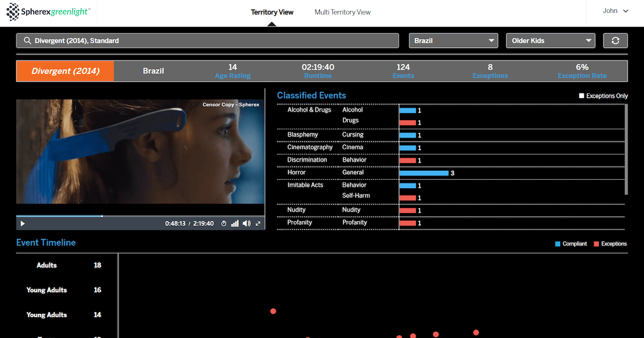644x338 pixels.
Task: Switch to Territory View tab
Action: (x=272, y=12)
